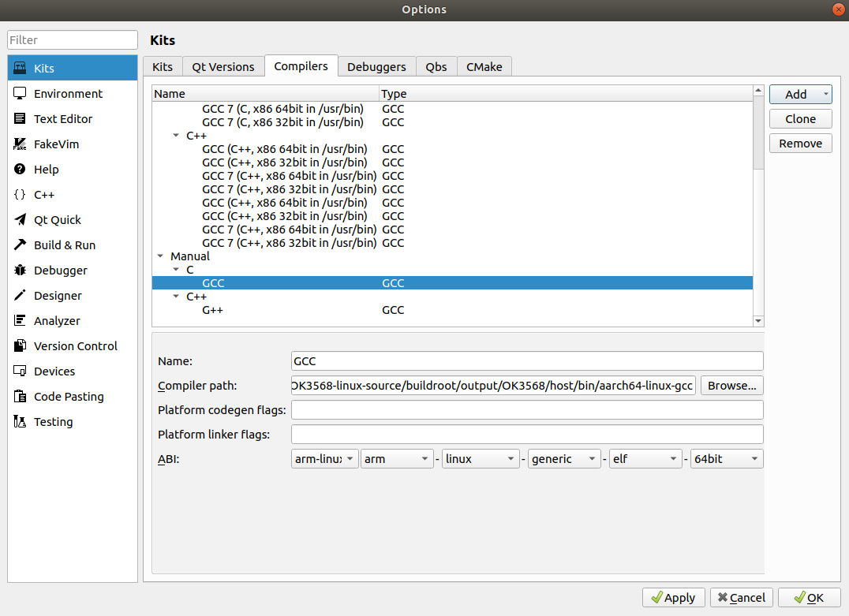Collapse the Manual tree node
849x616 pixels.
click(x=161, y=256)
